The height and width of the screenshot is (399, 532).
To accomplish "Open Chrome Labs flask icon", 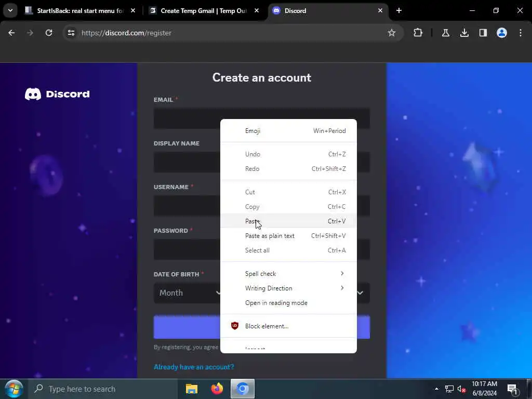I will point(445,33).
